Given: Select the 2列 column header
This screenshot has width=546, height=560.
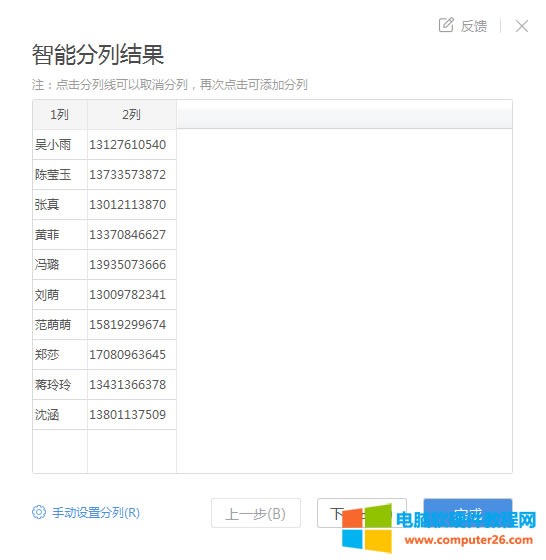Looking at the screenshot, I should (132, 115).
